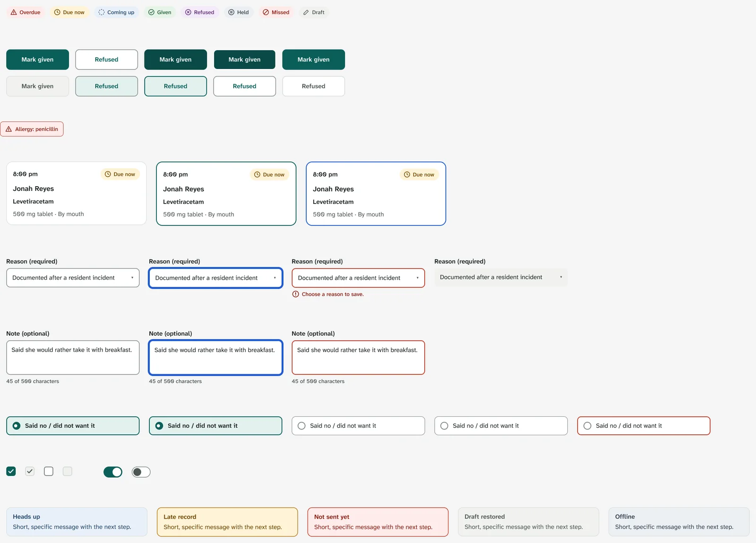756x543 pixels.
Task: Click the clock icon in the top Due now chip
Action: [x=57, y=12]
